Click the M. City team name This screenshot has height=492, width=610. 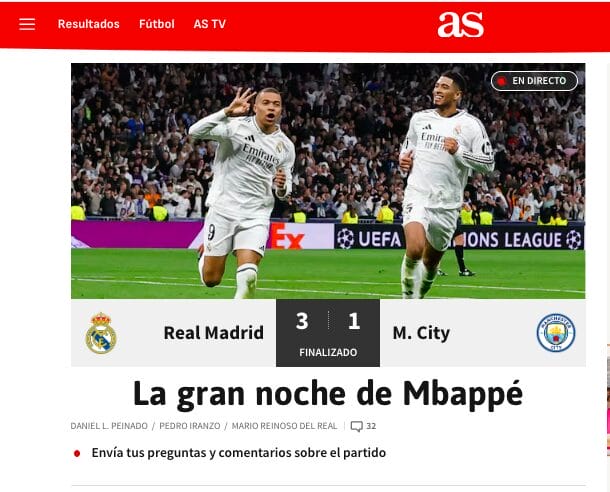pyautogui.click(x=421, y=333)
